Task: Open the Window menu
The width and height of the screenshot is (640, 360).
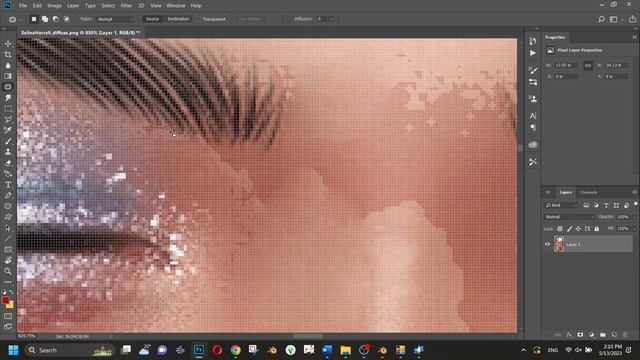Action: (x=176, y=6)
